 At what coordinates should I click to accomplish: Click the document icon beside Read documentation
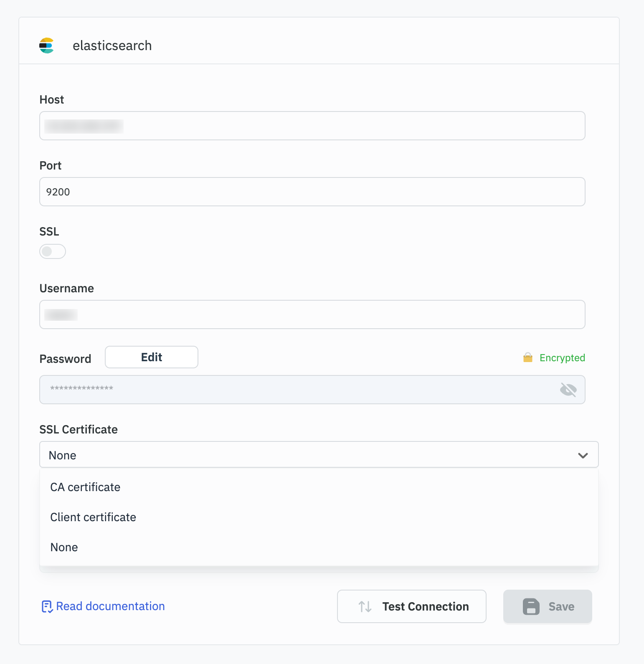click(x=47, y=606)
